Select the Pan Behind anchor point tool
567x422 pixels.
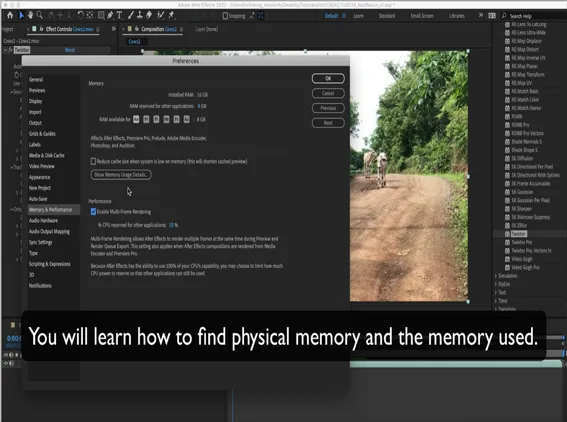(90, 15)
